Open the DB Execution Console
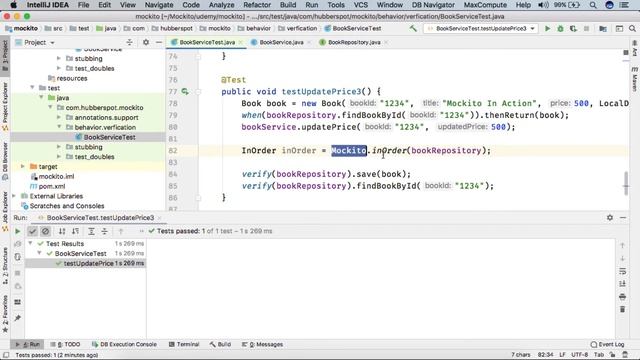Viewport: 640px width, 360px height. [x=124, y=344]
